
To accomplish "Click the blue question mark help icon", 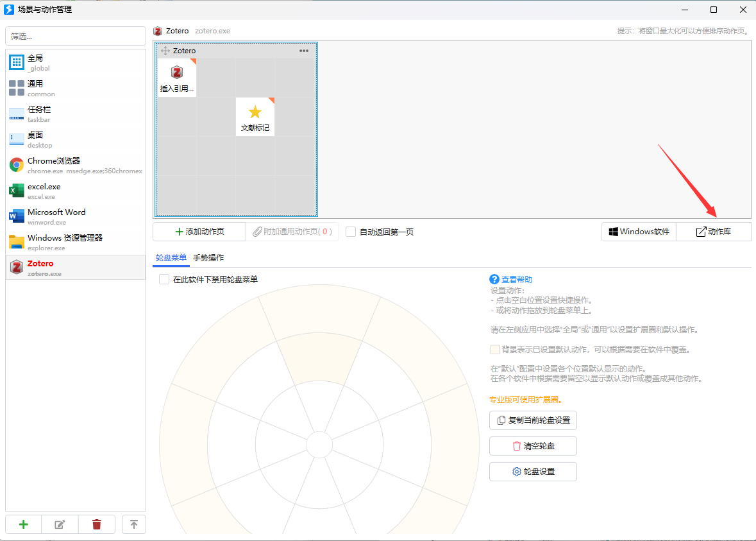I will pyautogui.click(x=494, y=279).
